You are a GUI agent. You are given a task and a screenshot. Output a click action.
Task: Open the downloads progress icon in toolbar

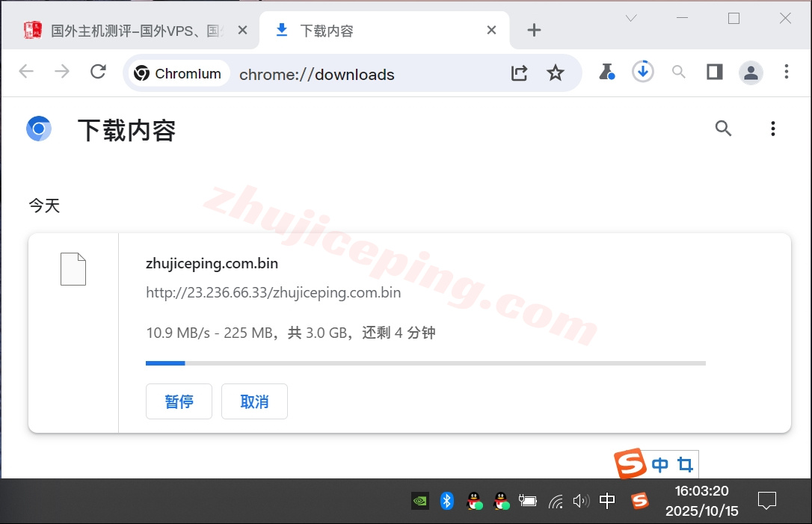pos(642,71)
